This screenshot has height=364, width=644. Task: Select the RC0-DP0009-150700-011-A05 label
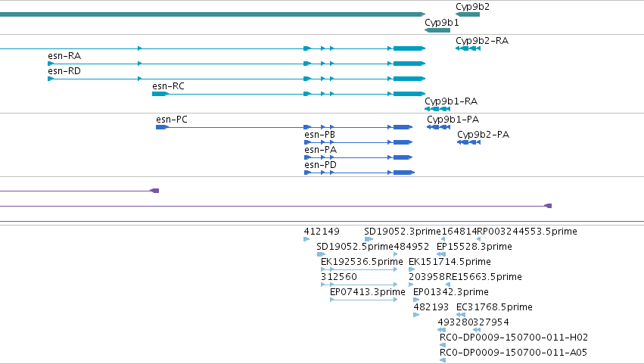pyautogui.click(x=513, y=353)
